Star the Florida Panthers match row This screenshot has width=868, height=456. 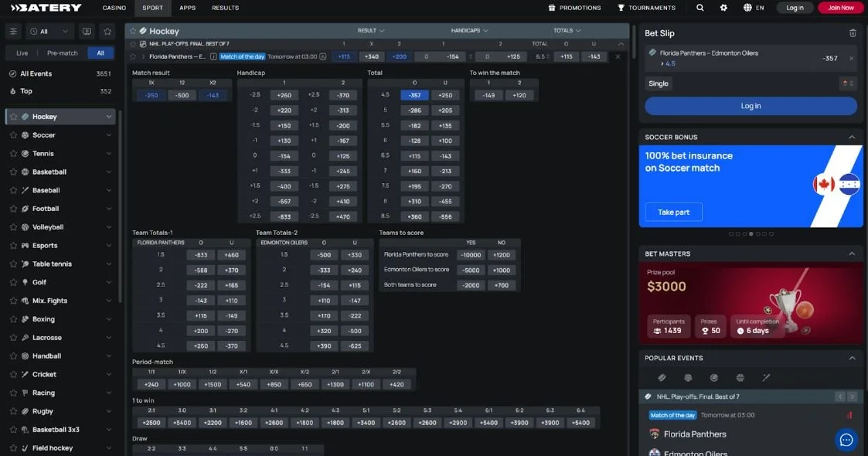tap(133, 56)
